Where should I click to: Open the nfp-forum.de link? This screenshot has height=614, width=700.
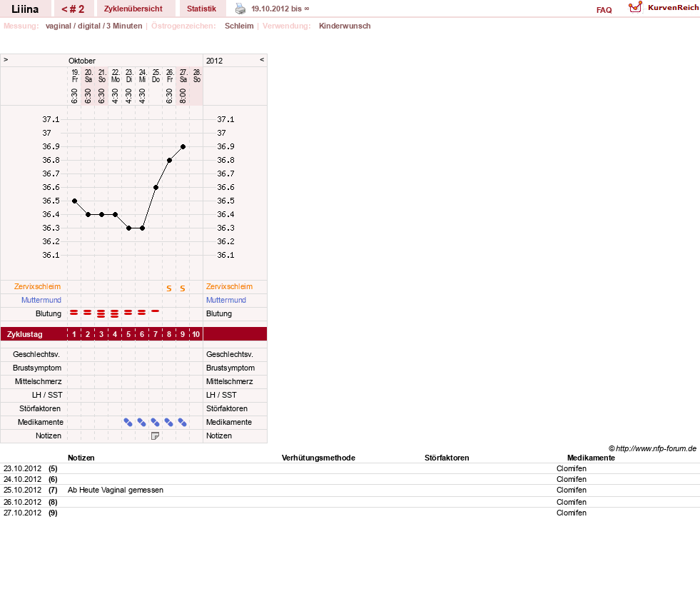656,448
